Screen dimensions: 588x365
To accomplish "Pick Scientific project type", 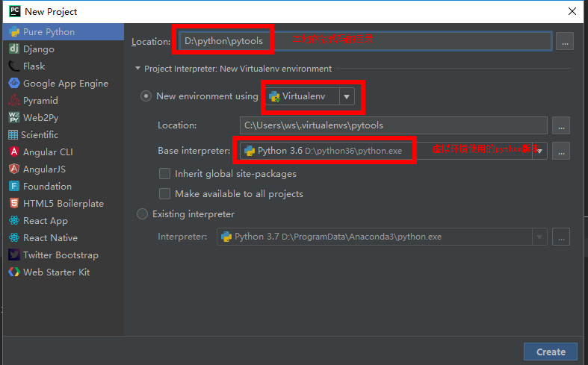I will pos(40,135).
